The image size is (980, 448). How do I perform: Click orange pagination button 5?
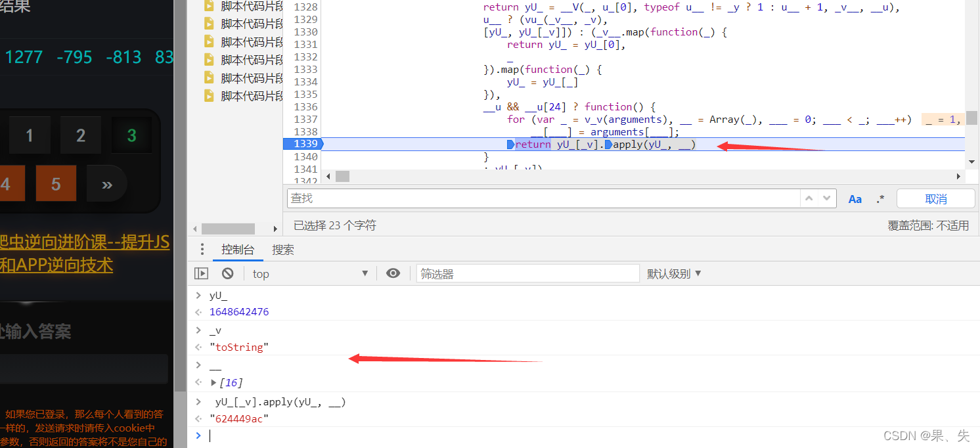[x=56, y=184]
